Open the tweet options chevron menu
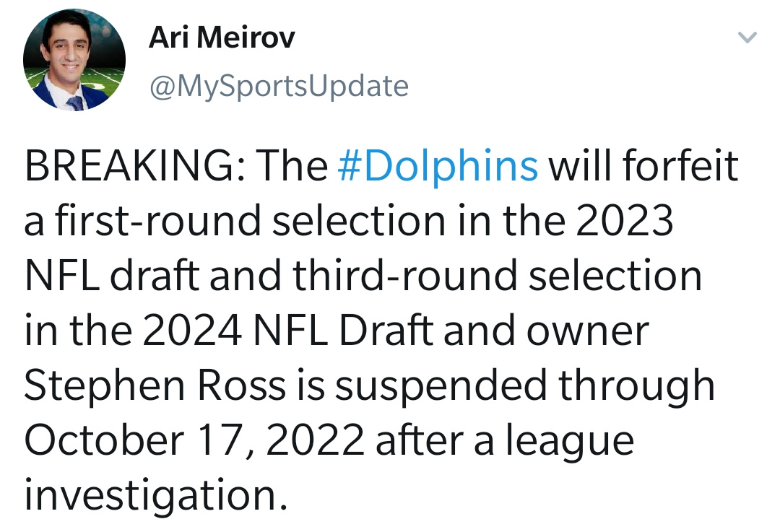This screenshot has width=780, height=532. click(747, 38)
